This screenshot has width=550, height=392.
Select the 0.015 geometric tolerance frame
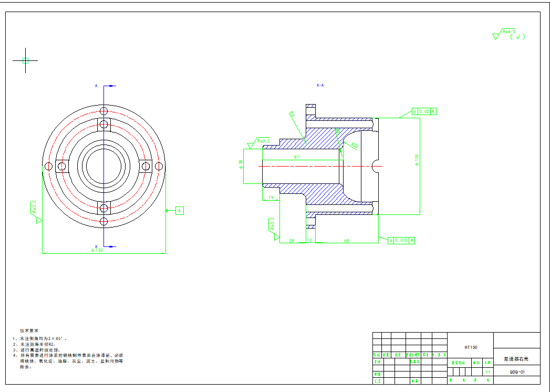tap(401, 241)
